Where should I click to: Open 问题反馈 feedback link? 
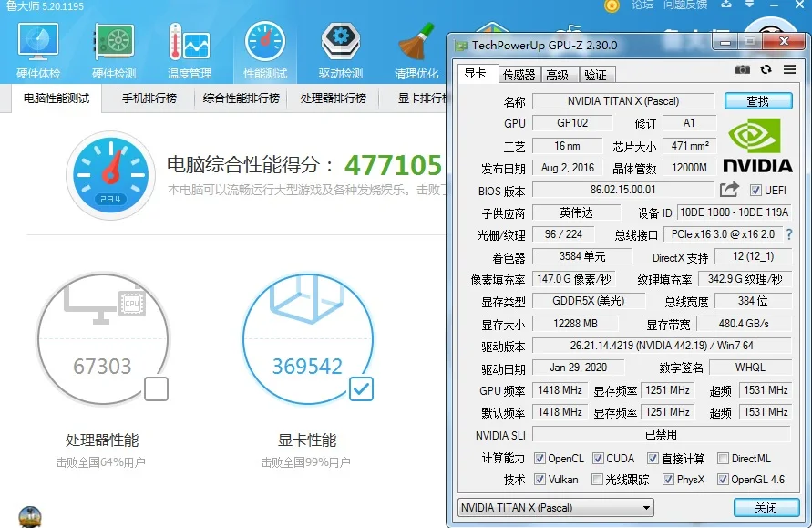(x=685, y=5)
